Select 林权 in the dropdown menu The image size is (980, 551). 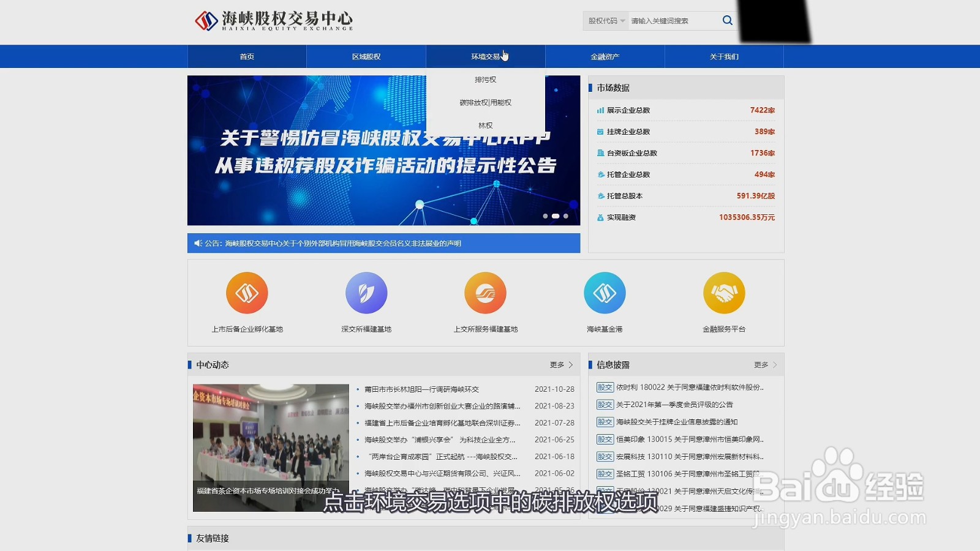[486, 126]
